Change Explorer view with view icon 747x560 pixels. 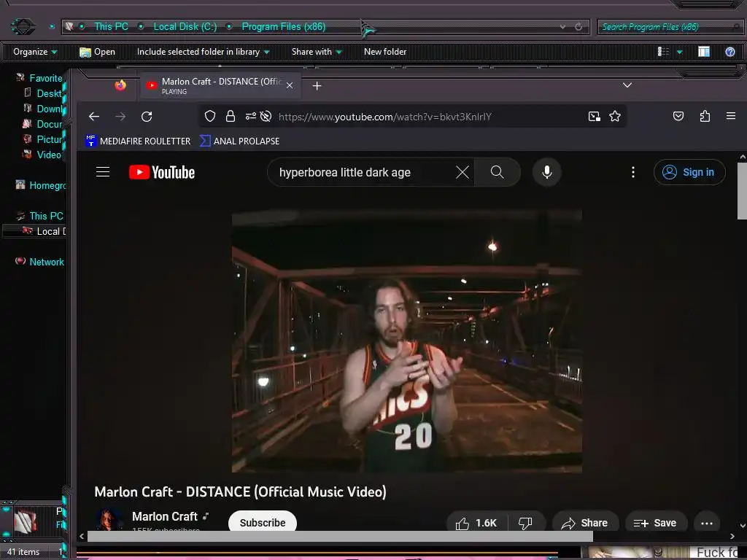663,52
